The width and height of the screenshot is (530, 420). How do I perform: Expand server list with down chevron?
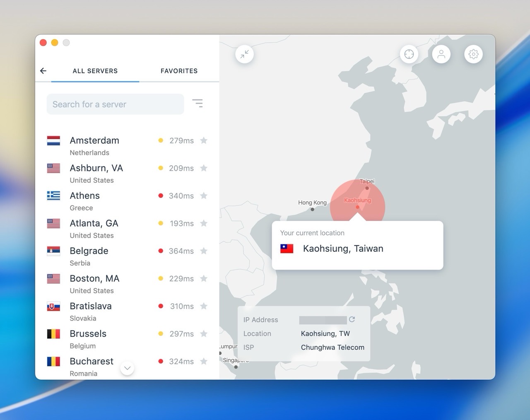pos(127,368)
